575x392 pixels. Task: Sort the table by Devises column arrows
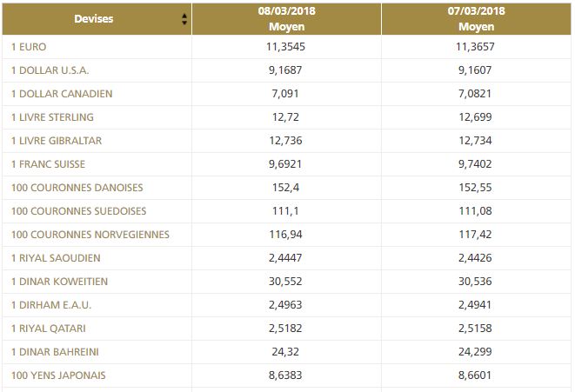(x=184, y=18)
